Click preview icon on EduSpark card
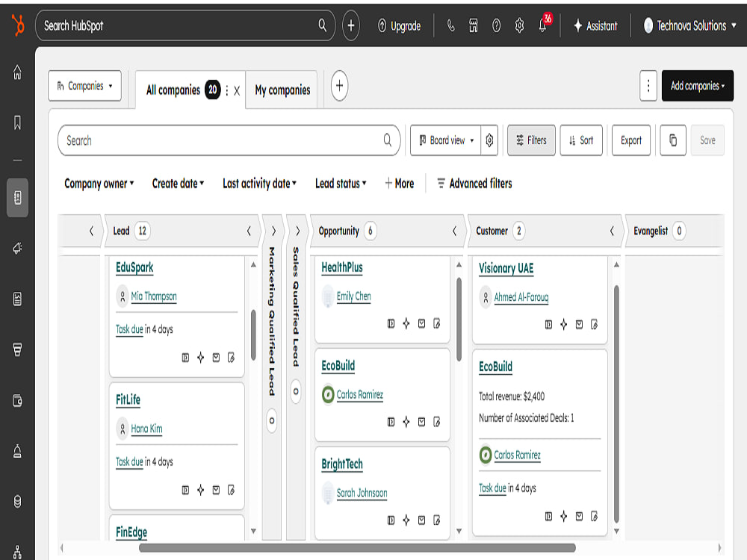 (185, 358)
